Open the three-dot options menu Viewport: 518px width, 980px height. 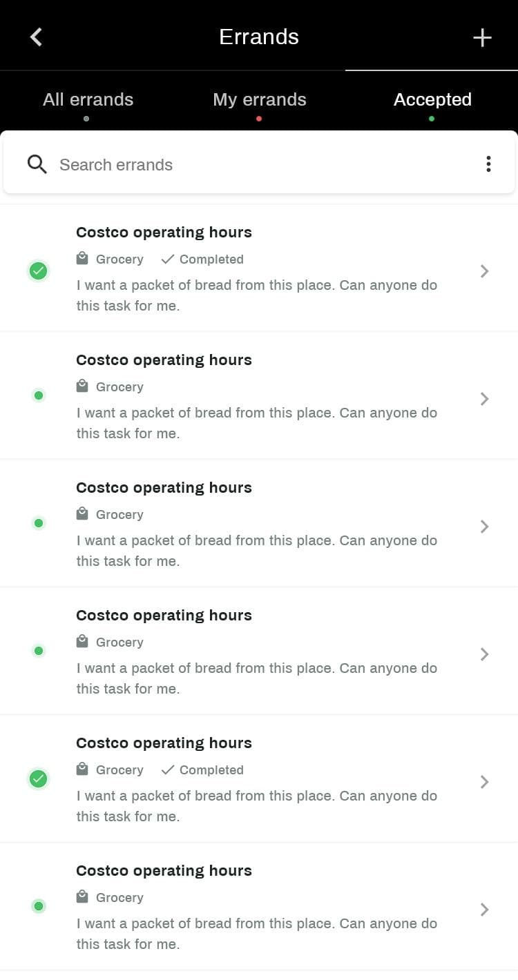tap(488, 164)
